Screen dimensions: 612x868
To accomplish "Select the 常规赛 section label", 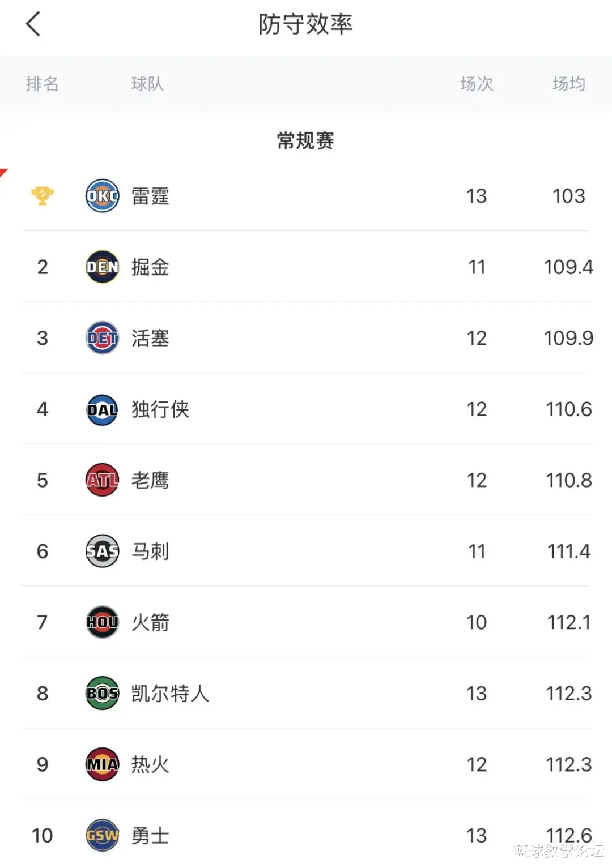I will pyautogui.click(x=305, y=140).
